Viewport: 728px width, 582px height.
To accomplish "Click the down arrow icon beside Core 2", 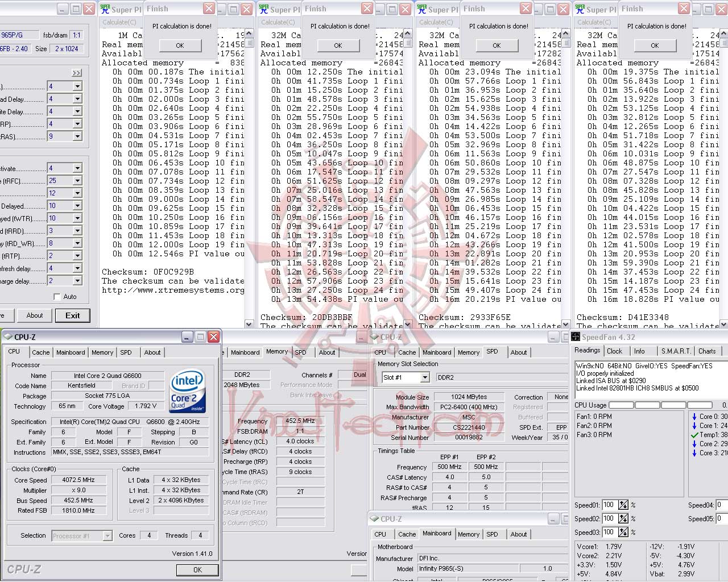I will pyautogui.click(x=694, y=444).
